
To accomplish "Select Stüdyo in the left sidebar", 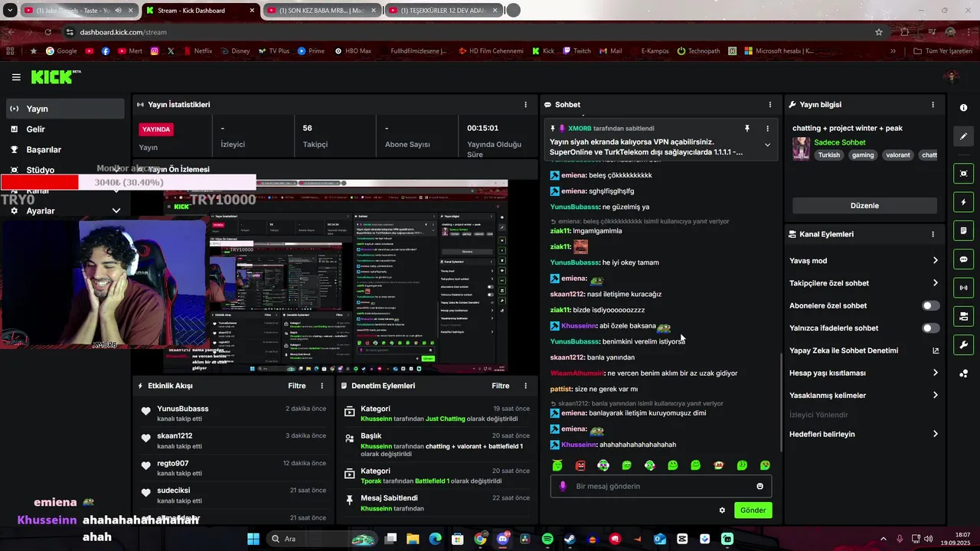I will (x=65, y=170).
